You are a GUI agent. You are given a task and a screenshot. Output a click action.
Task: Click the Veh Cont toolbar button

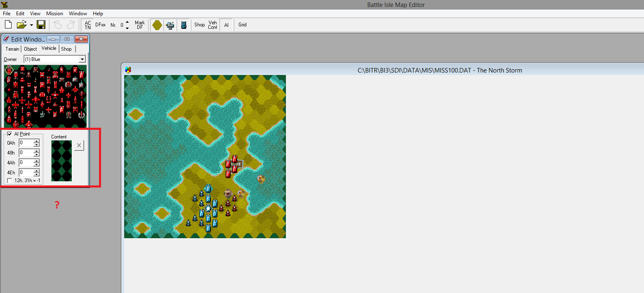(212, 25)
